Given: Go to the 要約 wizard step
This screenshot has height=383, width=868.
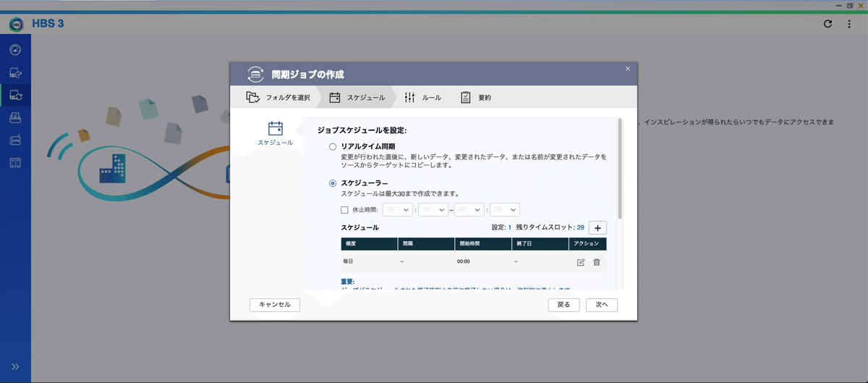Looking at the screenshot, I should coord(475,97).
